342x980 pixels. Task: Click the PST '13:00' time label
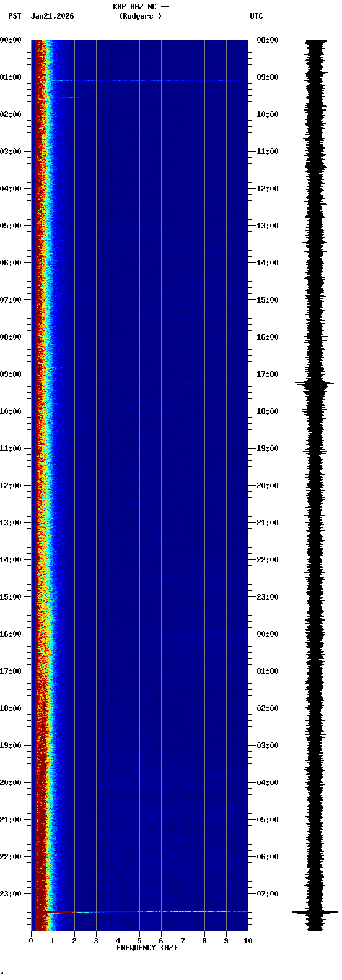click(11, 523)
